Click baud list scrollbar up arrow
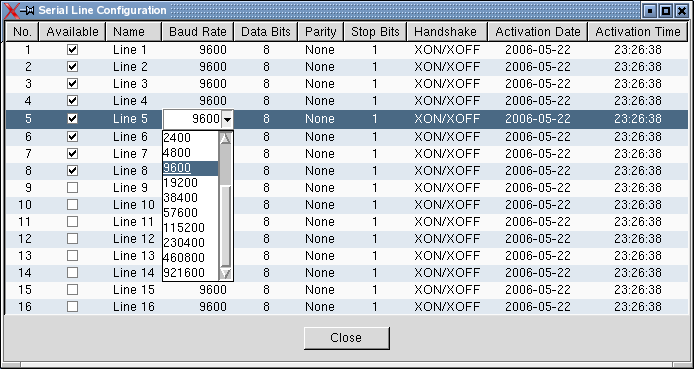Screen dimensions: 694x369 coord(226,138)
